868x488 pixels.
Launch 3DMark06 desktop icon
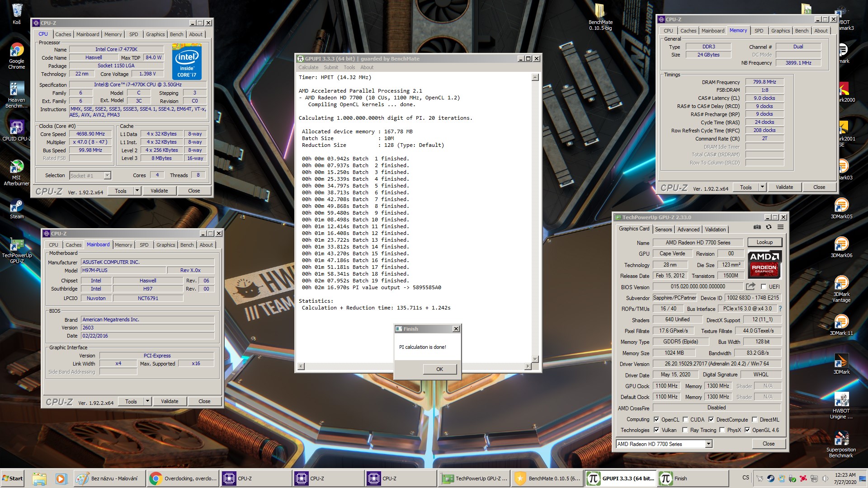tap(841, 247)
